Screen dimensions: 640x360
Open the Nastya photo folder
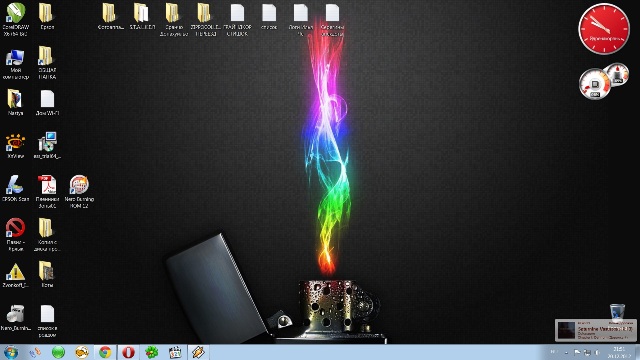16,102
